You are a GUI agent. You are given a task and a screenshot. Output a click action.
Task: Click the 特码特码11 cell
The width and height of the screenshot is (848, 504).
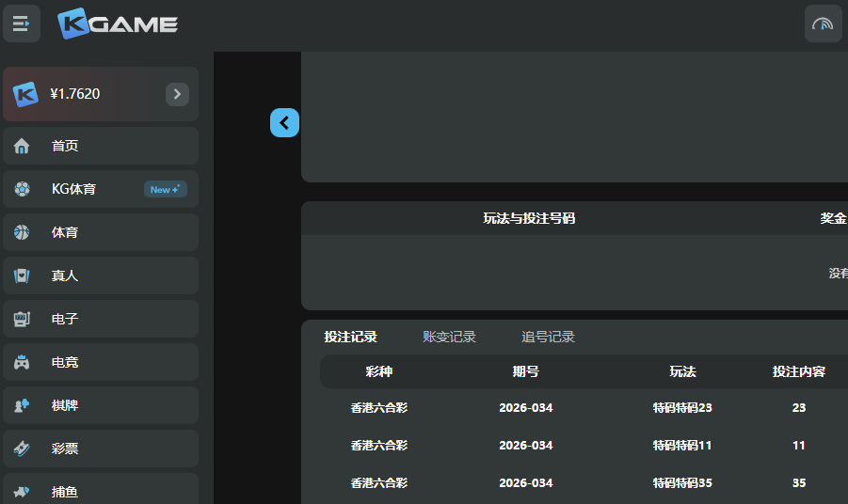(682, 446)
